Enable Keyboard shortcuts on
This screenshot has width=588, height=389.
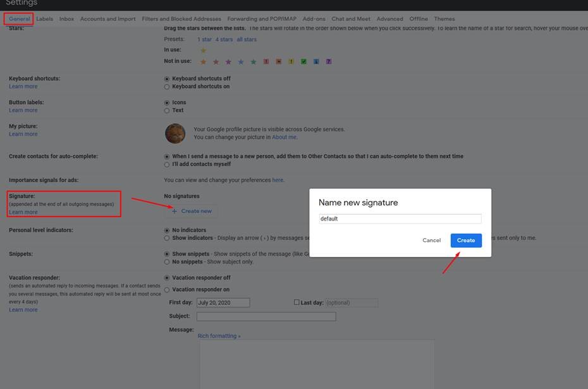(167, 87)
